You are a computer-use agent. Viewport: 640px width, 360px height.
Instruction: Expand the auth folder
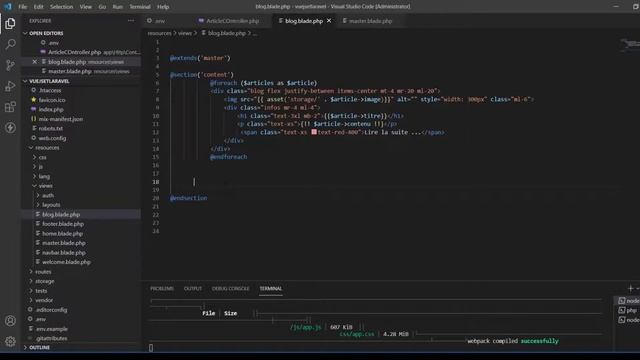(48, 196)
